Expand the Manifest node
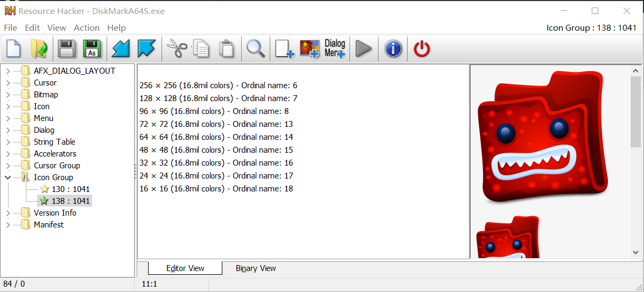The image size is (644, 292). click(8, 225)
